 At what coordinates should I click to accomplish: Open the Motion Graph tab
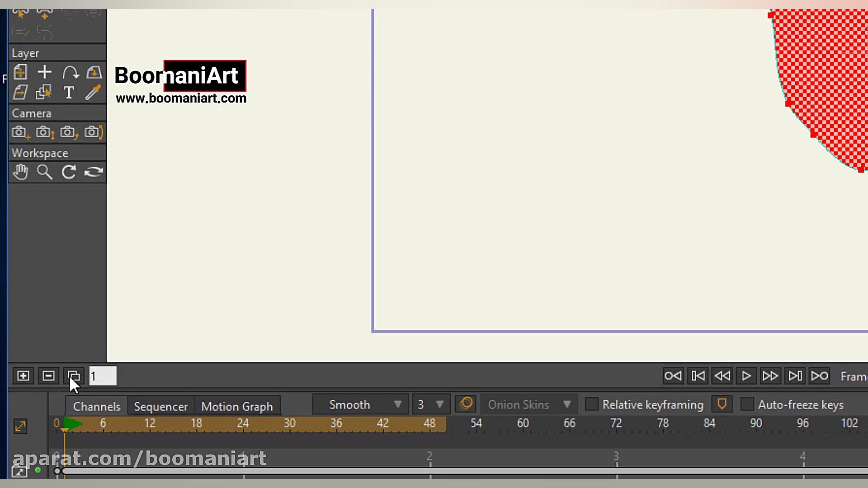pos(237,406)
